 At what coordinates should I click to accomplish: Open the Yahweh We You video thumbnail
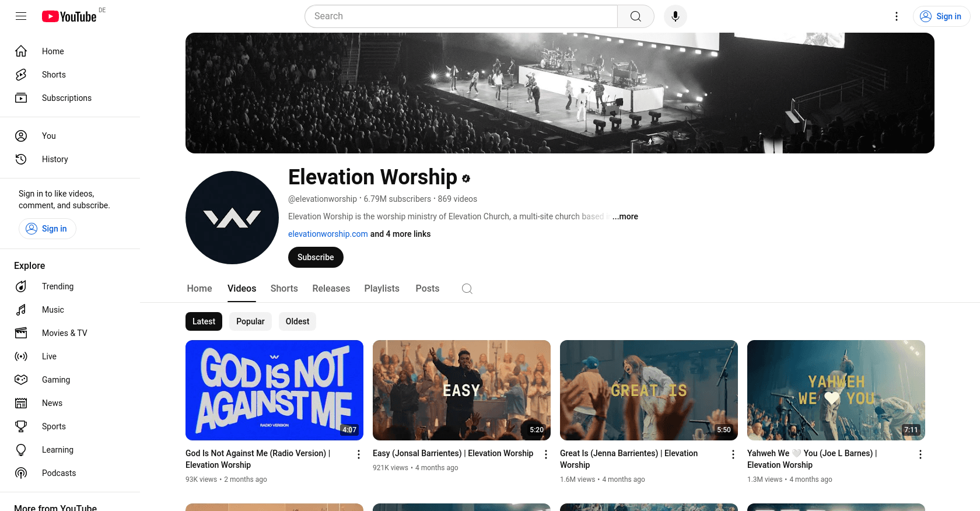(x=836, y=390)
